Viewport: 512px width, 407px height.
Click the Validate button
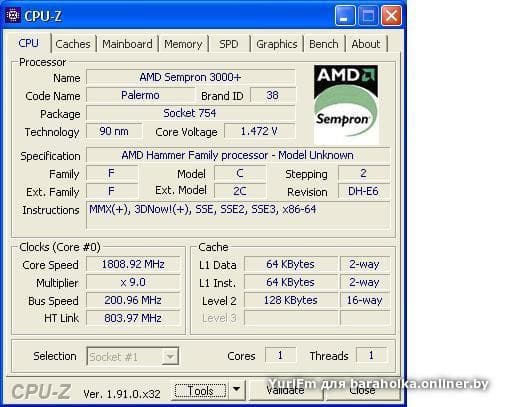click(285, 390)
